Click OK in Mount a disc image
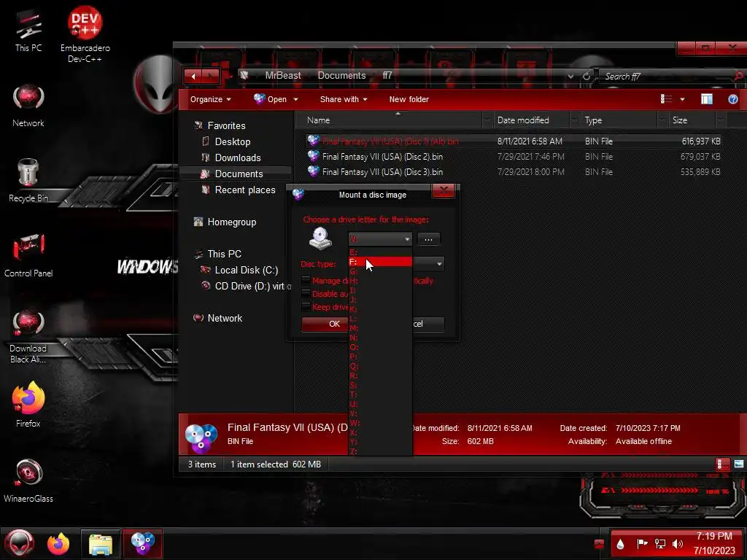 point(326,324)
